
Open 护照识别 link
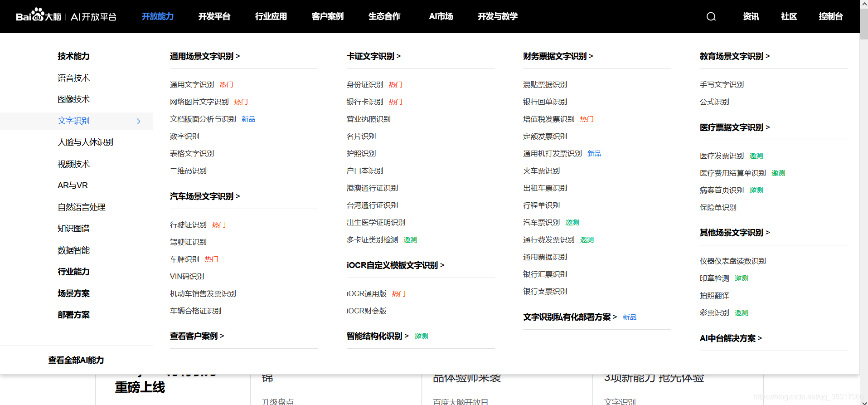(361, 154)
